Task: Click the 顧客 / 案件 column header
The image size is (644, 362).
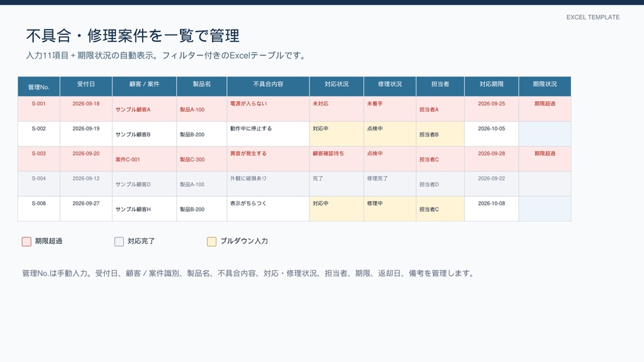Action: (144, 87)
